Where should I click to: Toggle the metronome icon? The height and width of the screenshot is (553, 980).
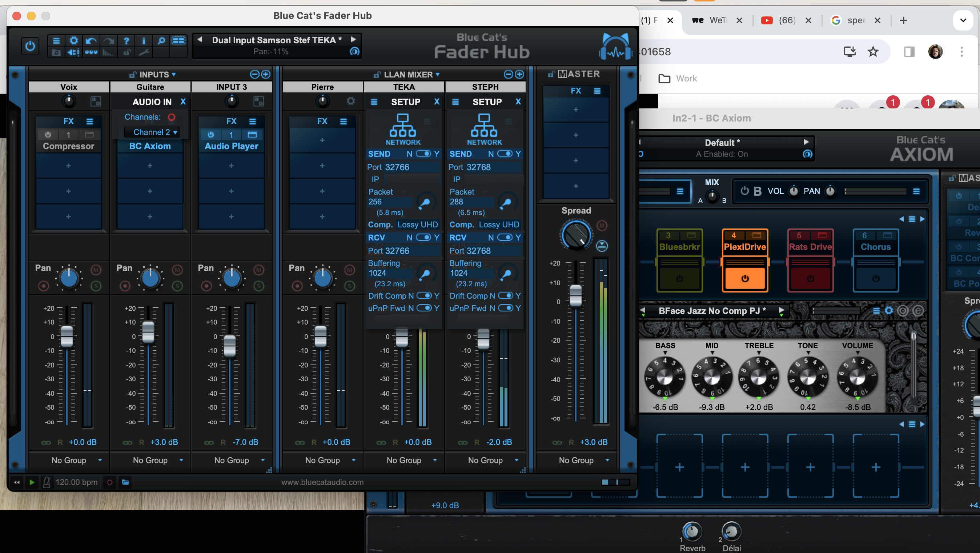click(x=47, y=482)
